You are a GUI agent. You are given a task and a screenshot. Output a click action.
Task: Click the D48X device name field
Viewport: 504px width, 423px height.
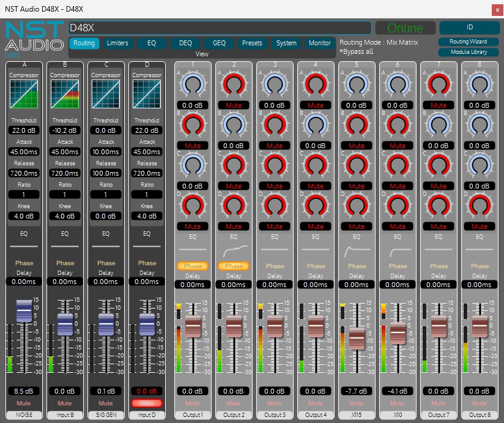[220, 28]
